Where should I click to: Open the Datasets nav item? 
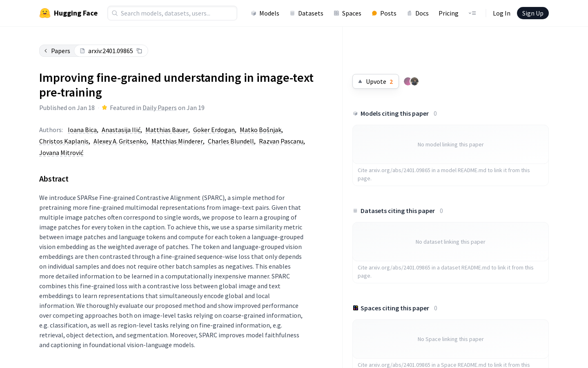coord(306,13)
